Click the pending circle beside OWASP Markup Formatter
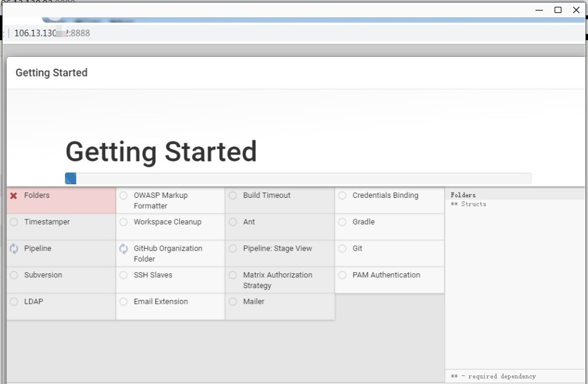The height and width of the screenshot is (384, 588). tap(124, 195)
